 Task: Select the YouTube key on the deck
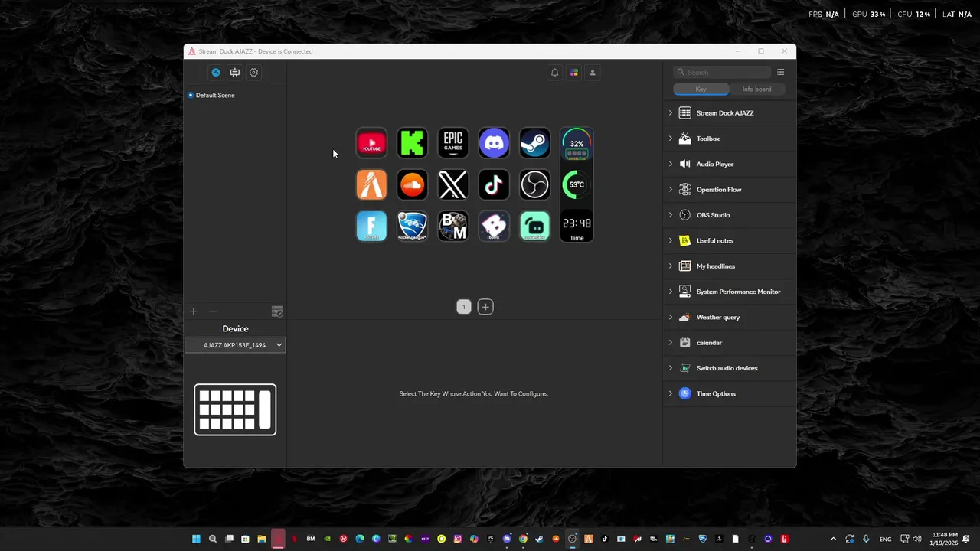(371, 143)
